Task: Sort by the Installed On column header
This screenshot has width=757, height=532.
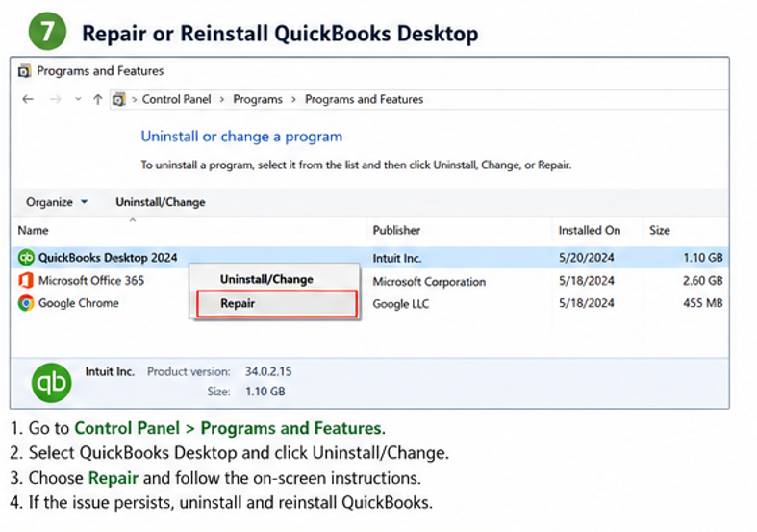Action: 590,230
